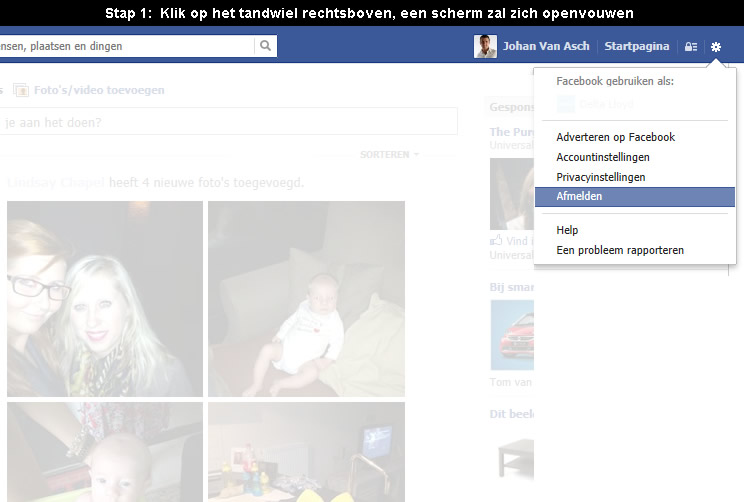Click the red car sponsored ad image
Image resolution: width=744 pixels, height=502 pixels.
pyautogui.click(x=512, y=335)
